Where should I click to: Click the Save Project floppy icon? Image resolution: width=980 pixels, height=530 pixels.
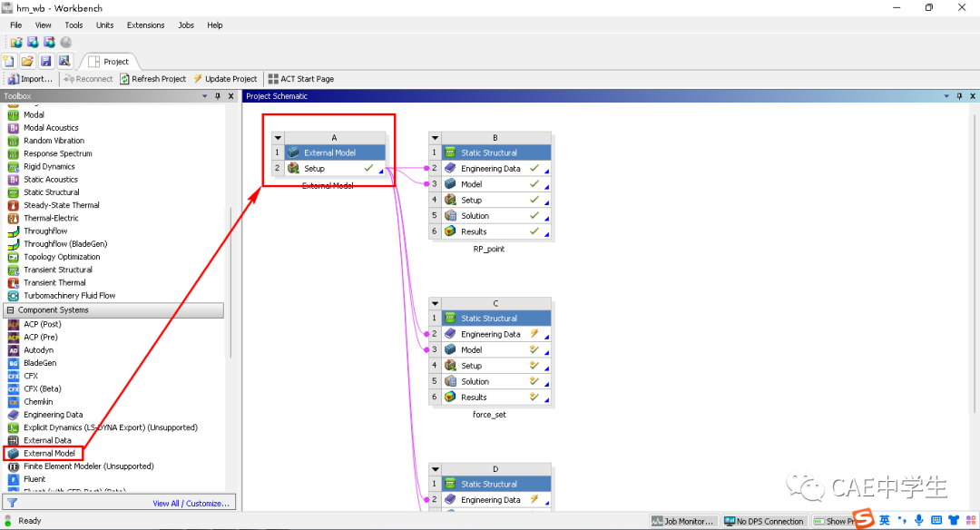point(45,61)
